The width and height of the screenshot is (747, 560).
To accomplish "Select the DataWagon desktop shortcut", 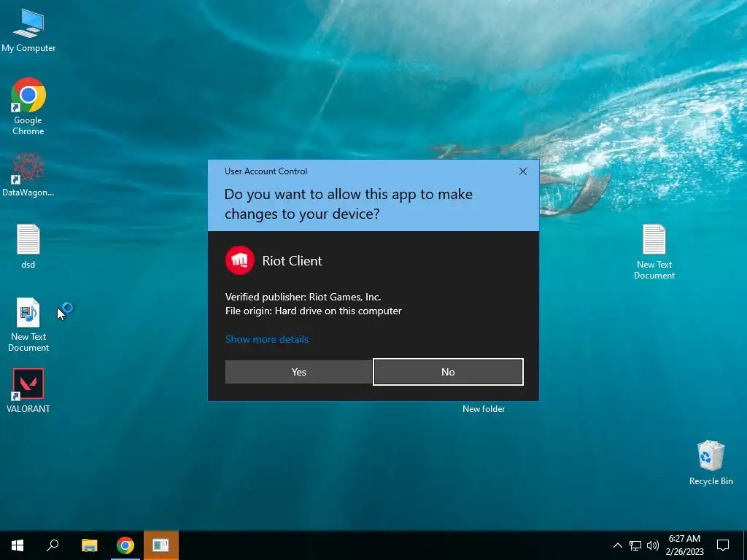I will click(28, 174).
